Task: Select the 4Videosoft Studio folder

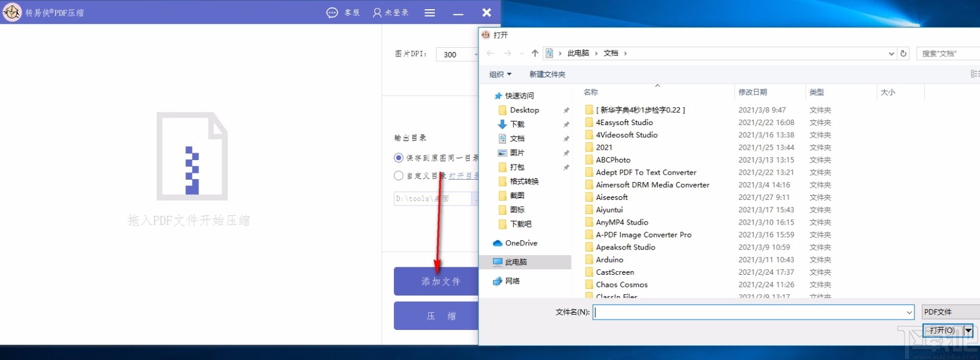Action: tap(627, 135)
